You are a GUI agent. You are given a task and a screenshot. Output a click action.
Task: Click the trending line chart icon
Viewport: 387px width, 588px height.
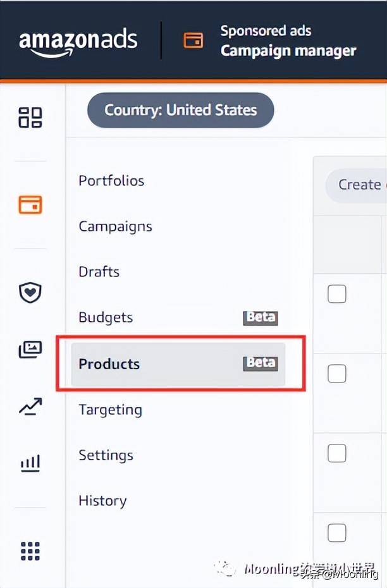coord(30,407)
